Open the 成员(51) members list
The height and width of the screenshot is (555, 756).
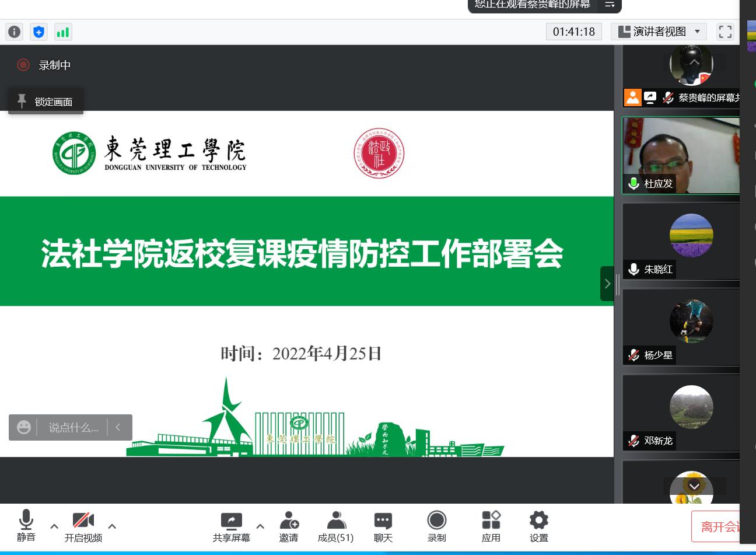[335, 526]
